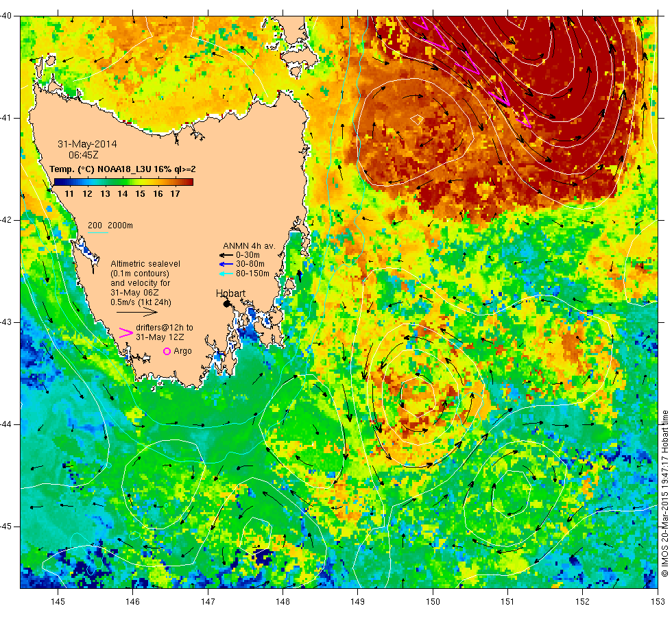Viewport: 672px width, 617px height.
Task: Click the "11" temperature scale value
Action: click(69, 194)
